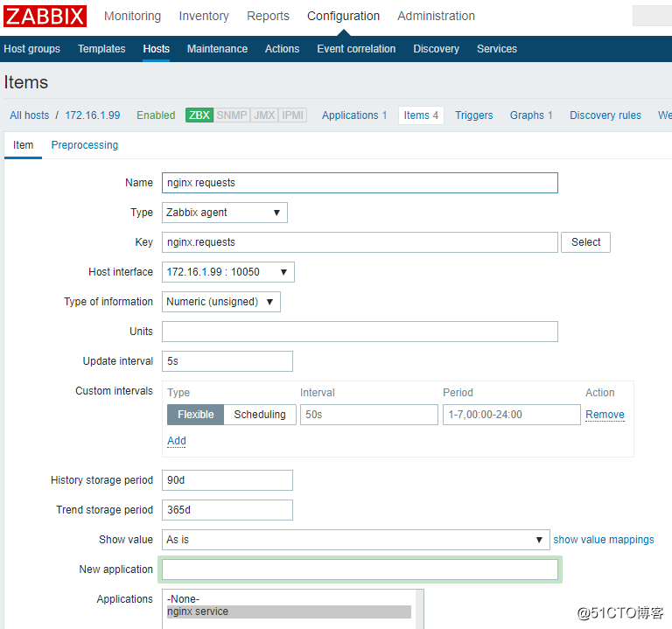Open the Administration menu
Viewport: 672px width, 629px height.
[x=437, y=16]
